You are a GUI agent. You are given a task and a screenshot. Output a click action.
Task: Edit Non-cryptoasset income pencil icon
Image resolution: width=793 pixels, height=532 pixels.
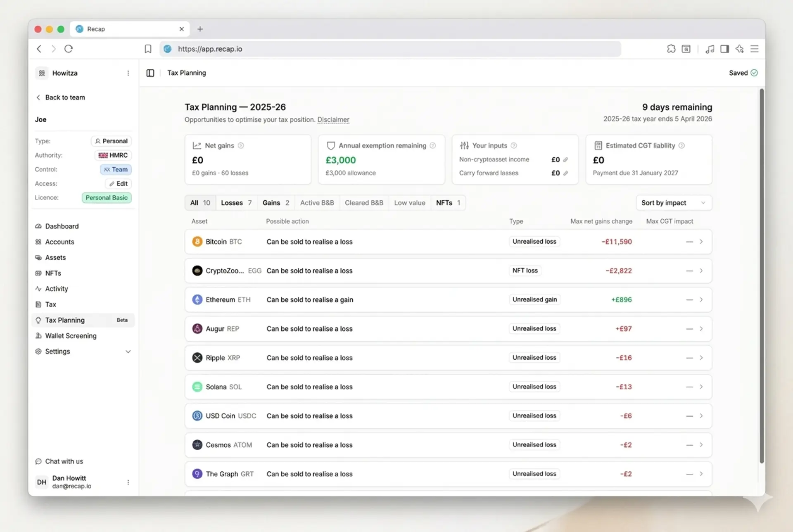[x=565, y=159]
